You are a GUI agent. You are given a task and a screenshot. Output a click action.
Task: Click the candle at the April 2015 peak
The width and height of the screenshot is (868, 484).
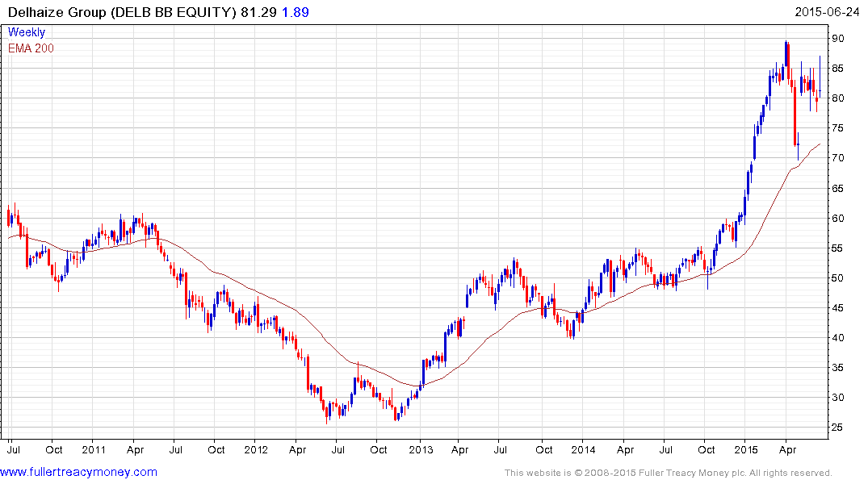pyautogui.click(x=786, y=53)
